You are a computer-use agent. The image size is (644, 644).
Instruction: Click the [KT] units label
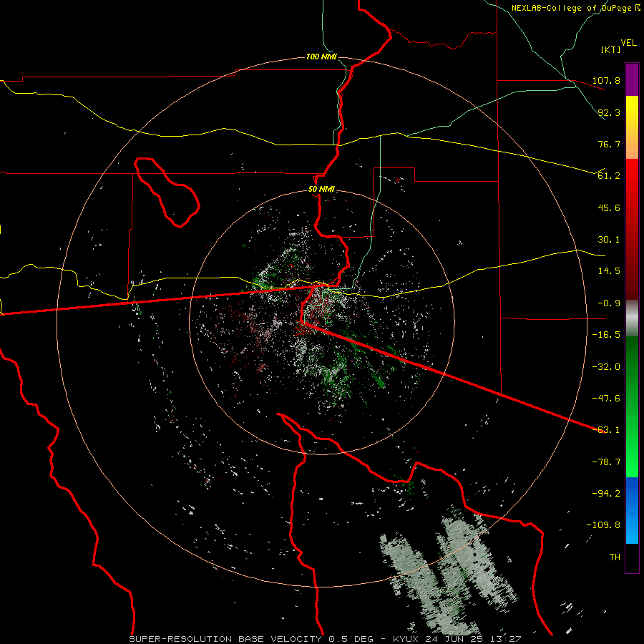tap(610, 49)
